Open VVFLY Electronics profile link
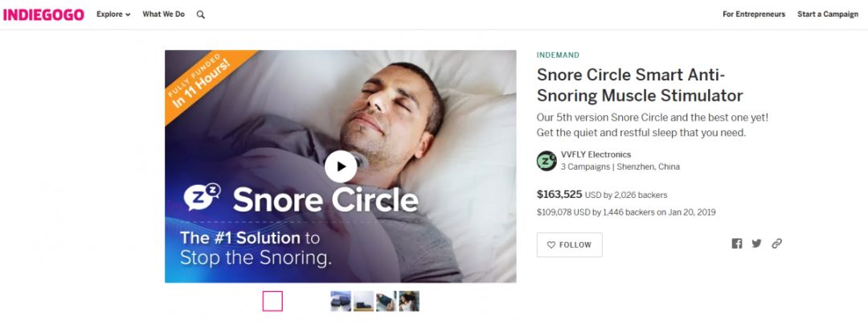The image size is (868, 329). coord(596,154)
